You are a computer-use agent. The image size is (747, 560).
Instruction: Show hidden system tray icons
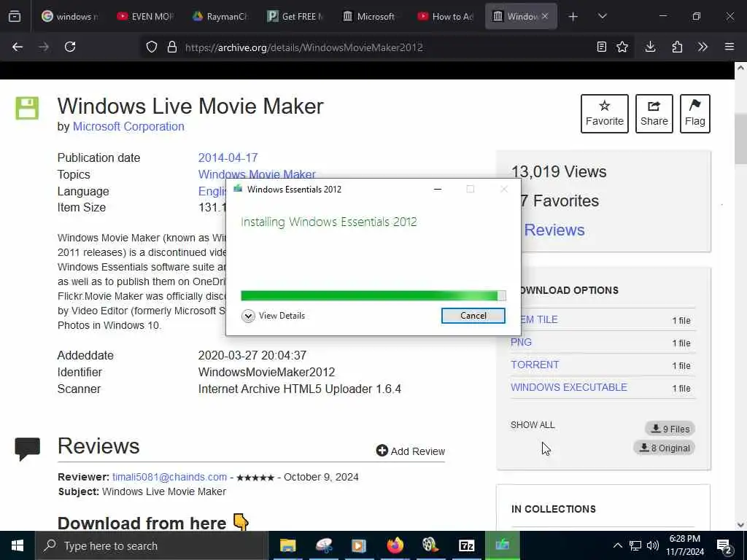pyautogui.click(x=617, y=545)
